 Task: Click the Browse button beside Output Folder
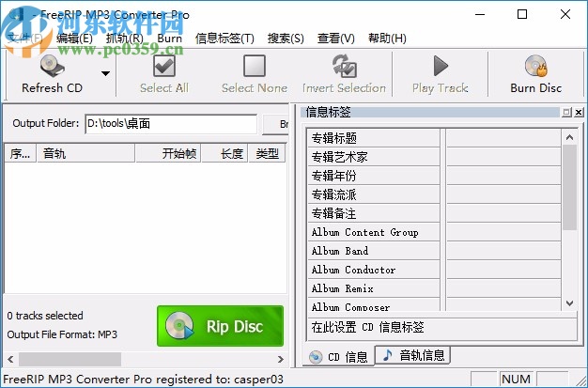[x=276, y=124]
